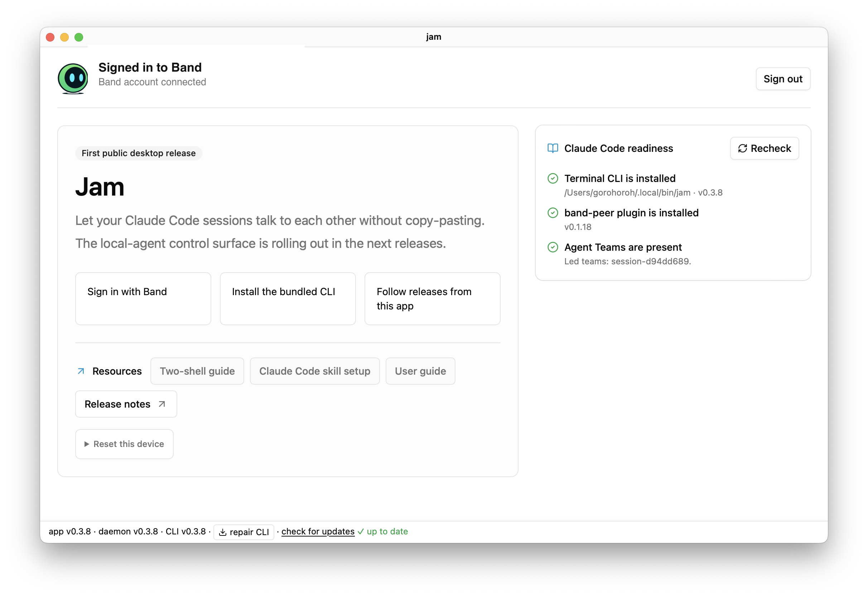Click the book icon beside Claude Code readiness
This screenshot has height=596, width=868.
(x=553, y=148)
